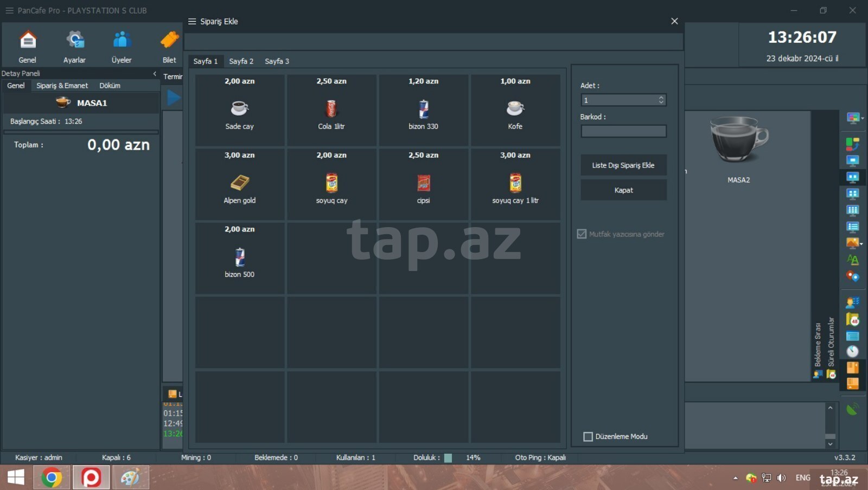Select the bizon 330 product tile
This screenshot has width=868, height=490.
(424, 110)
